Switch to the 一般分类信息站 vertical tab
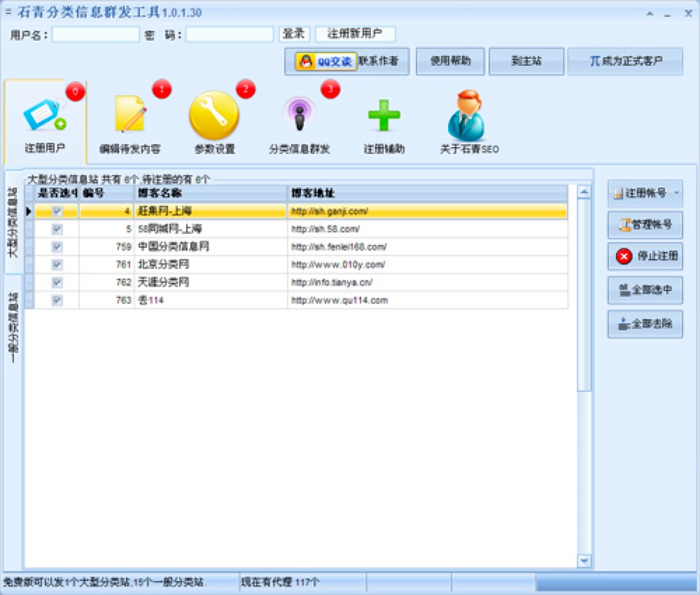This screenshot has height=595, width=700. coord(13,328)
